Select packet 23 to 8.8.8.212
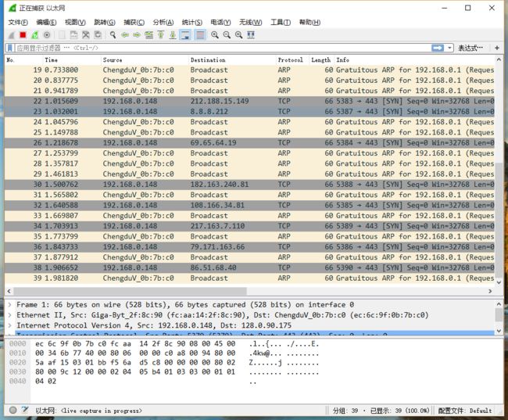The height and width of the screenshot is (420, 508). (249, 112)
